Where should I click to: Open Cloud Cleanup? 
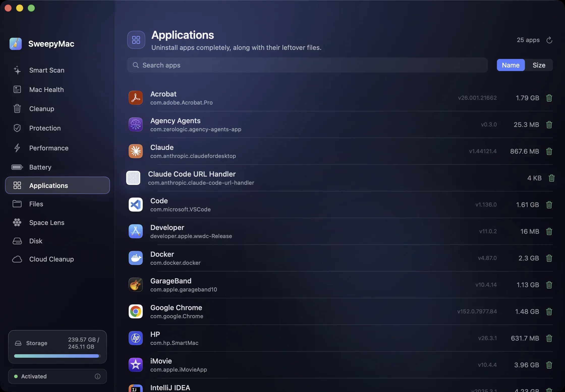point(58,259)
